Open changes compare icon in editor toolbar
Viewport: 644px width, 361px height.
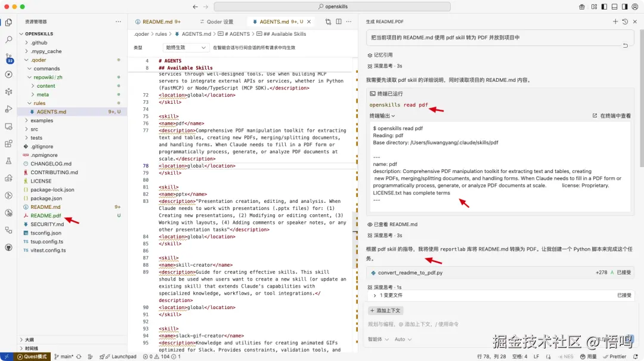tap(328, 21)
